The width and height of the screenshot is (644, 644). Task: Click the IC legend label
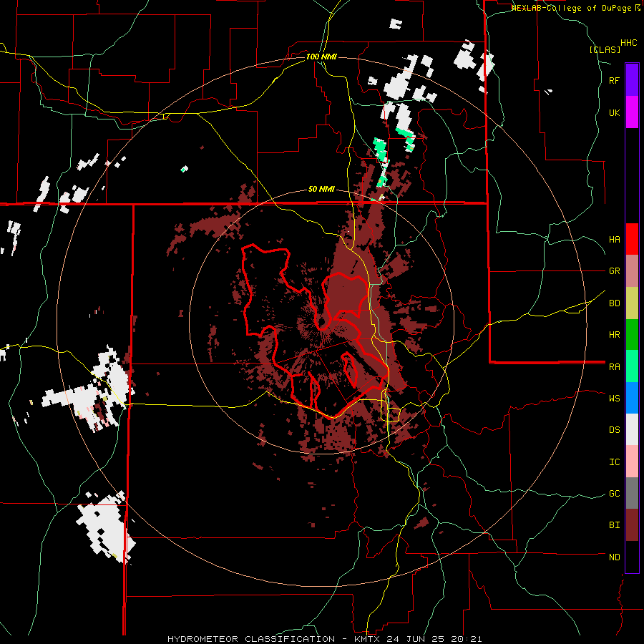[615, 462]
